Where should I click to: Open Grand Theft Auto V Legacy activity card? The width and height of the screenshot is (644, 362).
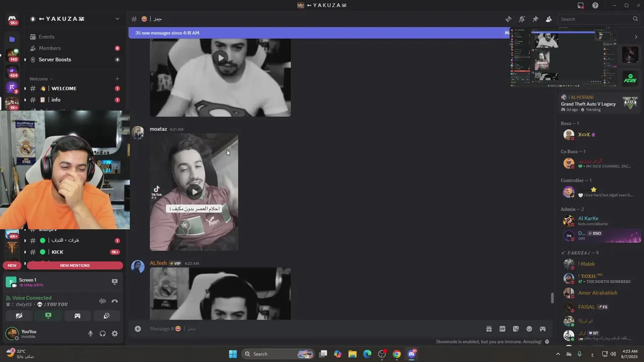[599, 103]
